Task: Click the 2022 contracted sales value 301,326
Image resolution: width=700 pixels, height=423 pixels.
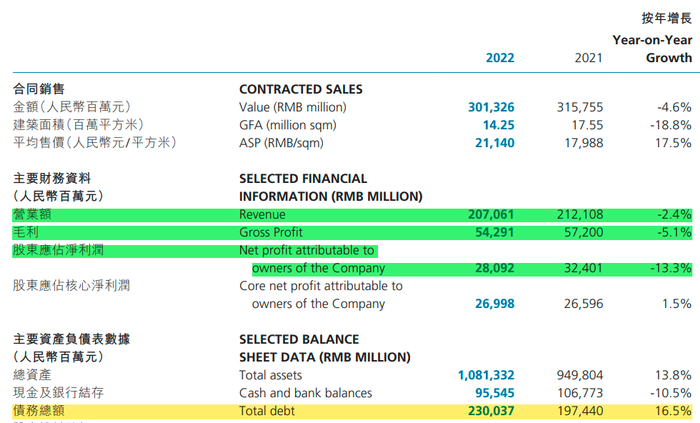Action: [x=491, y=107]
